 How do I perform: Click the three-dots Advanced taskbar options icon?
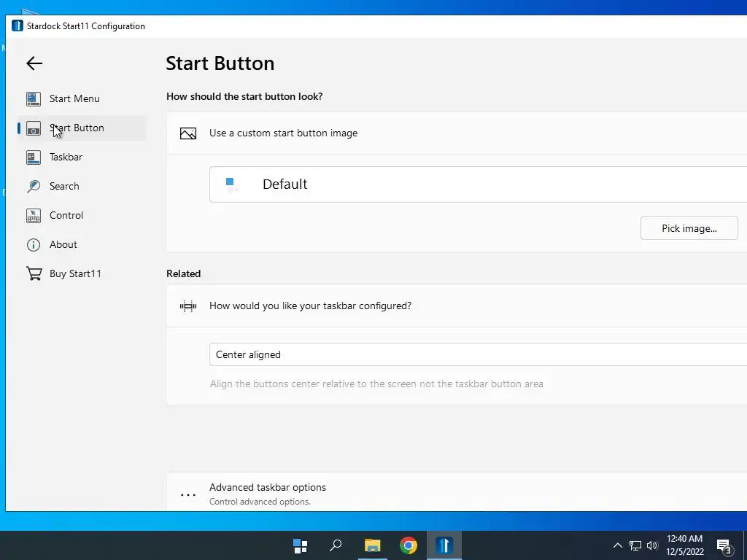tap(188, 495)
